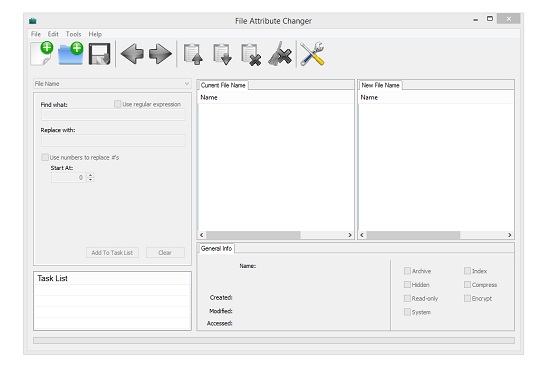This screenshot has width=550, height=368.
Task: Close the File Attribute Changer window
Action: 509,19
